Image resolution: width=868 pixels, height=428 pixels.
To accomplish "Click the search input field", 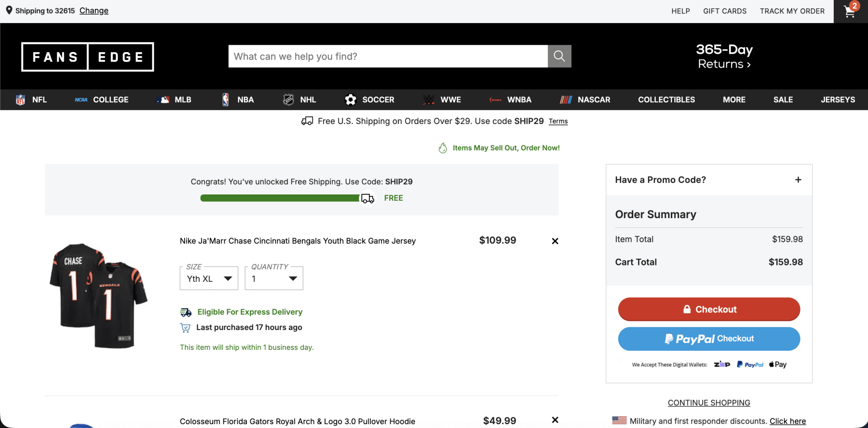I will pyautogui.click(x=388, y=56).
